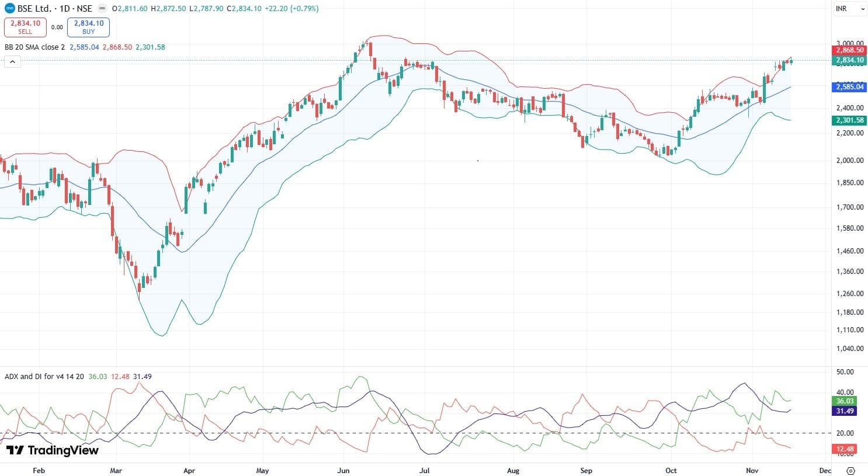
Task: Click the TradingView logo
Action: (53, 450)
